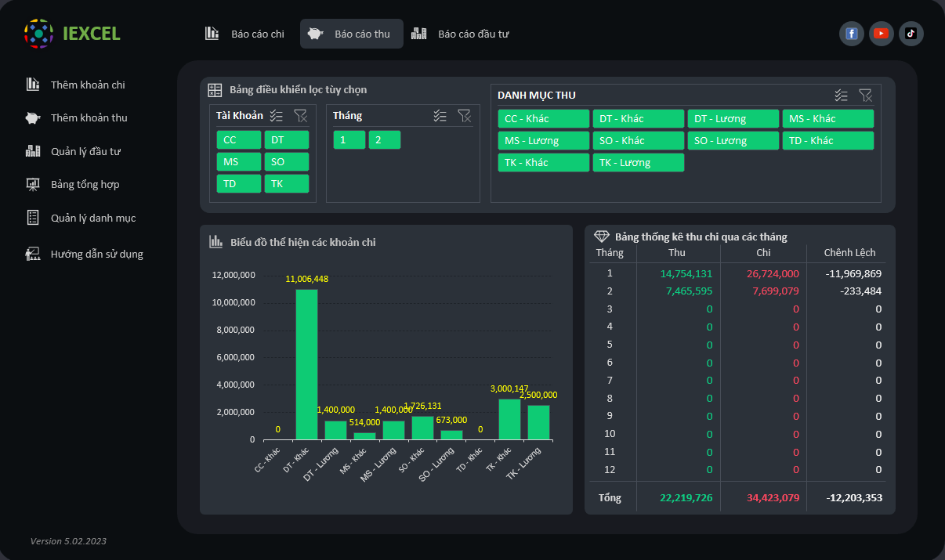Viewport: 945px width, 560px height.
Task: Filter by SO - Khác category
Action: [x=639, y=140]
